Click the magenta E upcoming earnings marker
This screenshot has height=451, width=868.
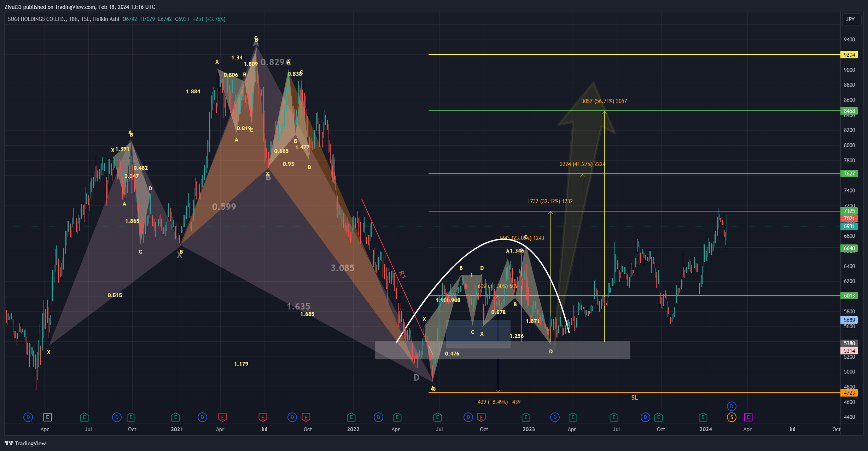748,417
